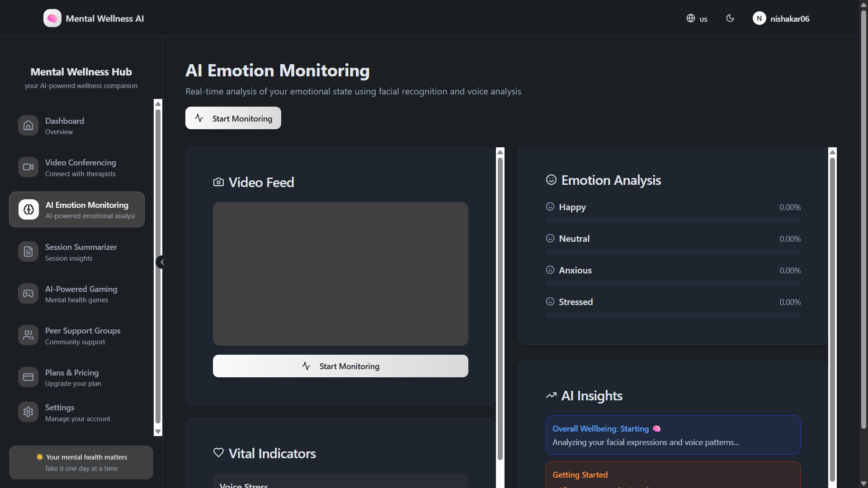This screenshot has height=488, width=868.
Task: Click the Settings gear icon in sidebar
Action: [x=28, y=412]
